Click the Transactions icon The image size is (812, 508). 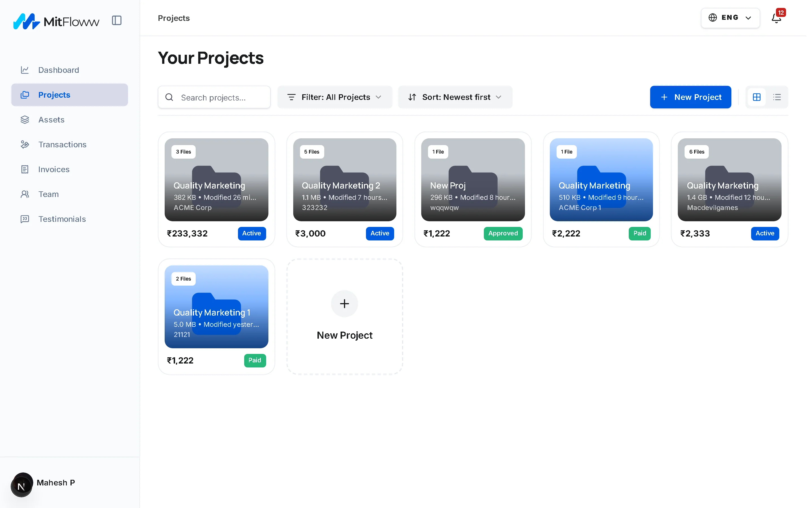(x=25, y=144)
